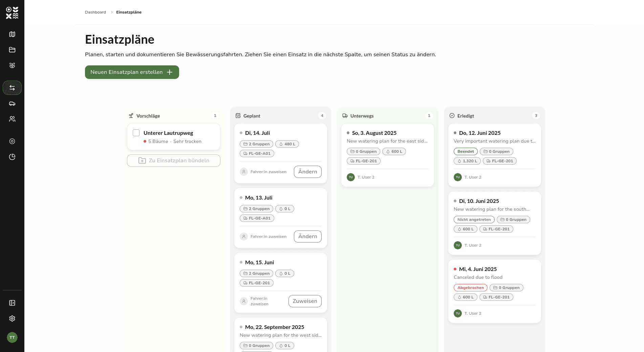The image size is (644, 352).
Task: Open the vehicles car icon in sidebar
Action: [x=12, y=104]
